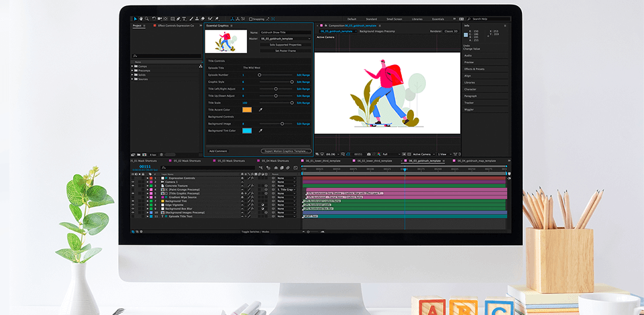Open the orange Title Accent Color swatch

(x=247, y=109)
